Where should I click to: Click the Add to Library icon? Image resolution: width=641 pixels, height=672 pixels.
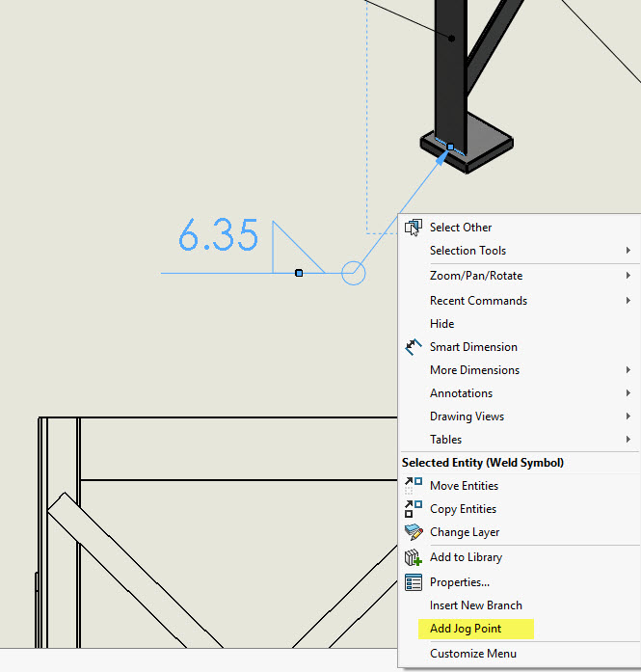tap(414, 557)
